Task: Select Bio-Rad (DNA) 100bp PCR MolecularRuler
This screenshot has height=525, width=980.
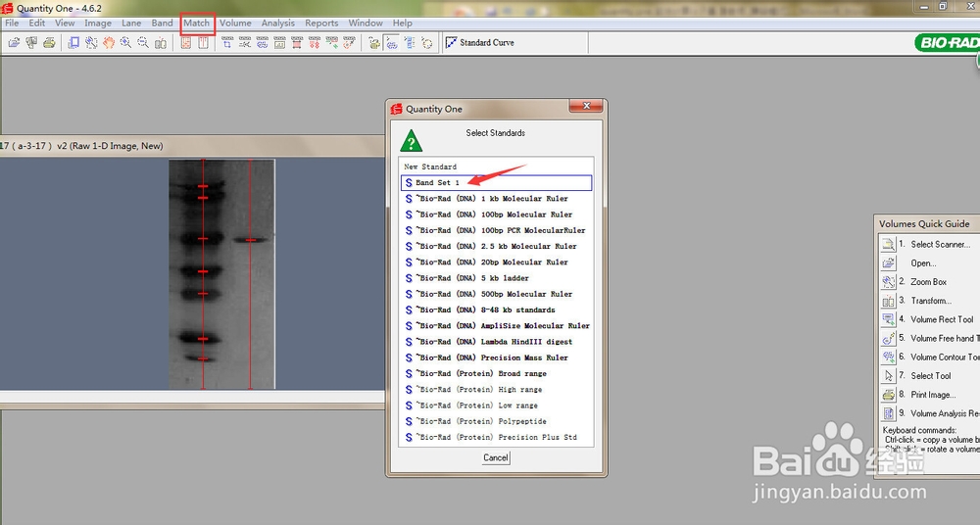Action: (496, 230)
